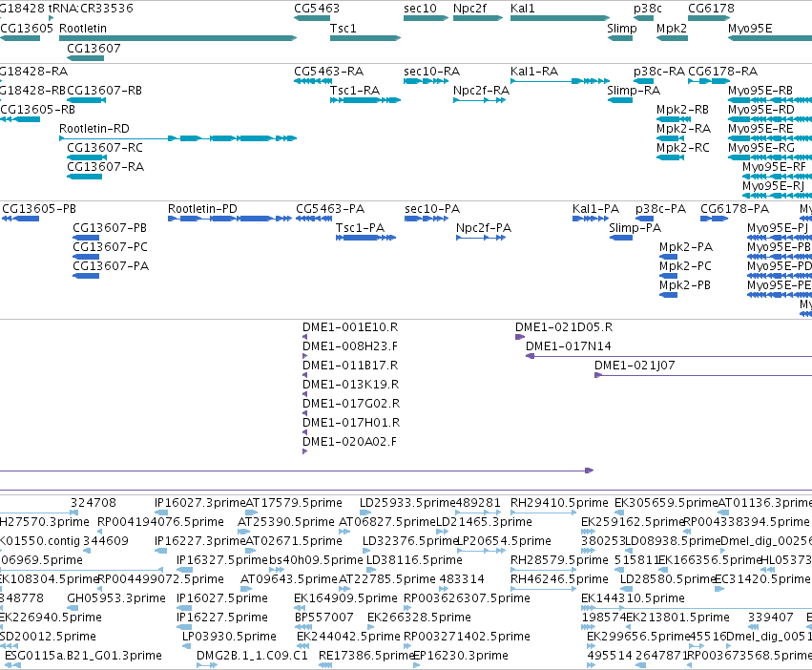Select the Mpk2-PC protein label
This screenshot has width=812, height=670.
pyautogui.click(x=685, y=266)
